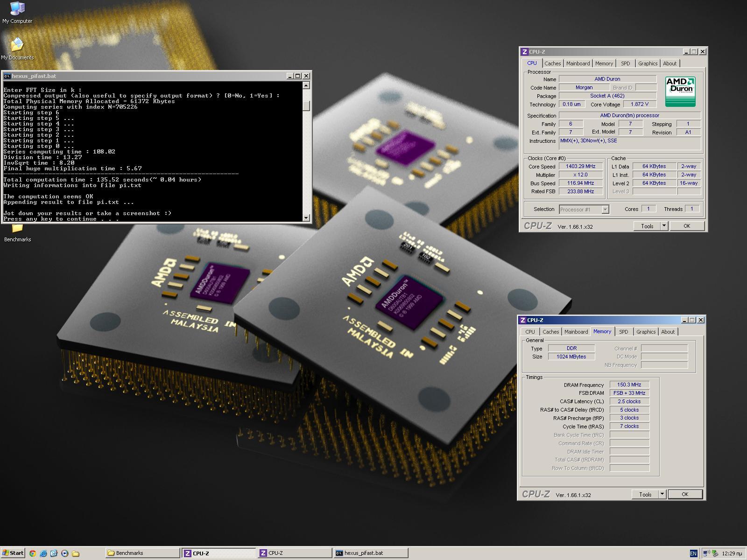The height and width of the screenshot is (560, 747).
Task: Activate the second CPU-Z taskbar button
Action: pyautogui.click(x=295, y=553)
